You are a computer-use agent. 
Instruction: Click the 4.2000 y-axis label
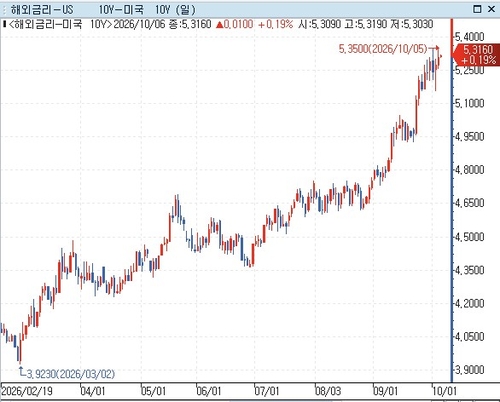469,303
